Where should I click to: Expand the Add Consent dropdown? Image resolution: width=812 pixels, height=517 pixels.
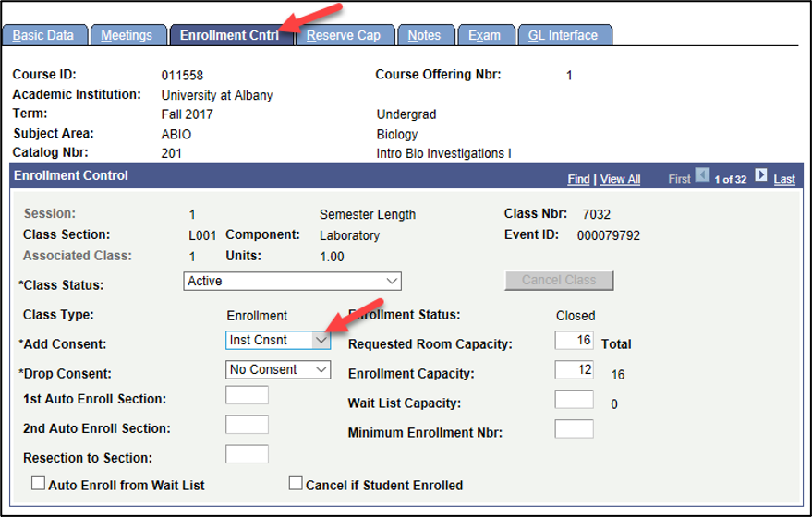pyautogui.click(x=278, y=340)
